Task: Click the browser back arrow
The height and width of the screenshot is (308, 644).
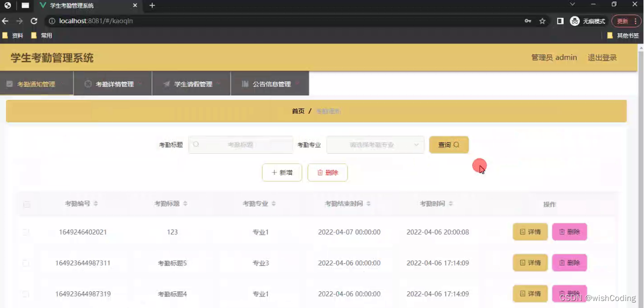Action: (x=5, y=21)
